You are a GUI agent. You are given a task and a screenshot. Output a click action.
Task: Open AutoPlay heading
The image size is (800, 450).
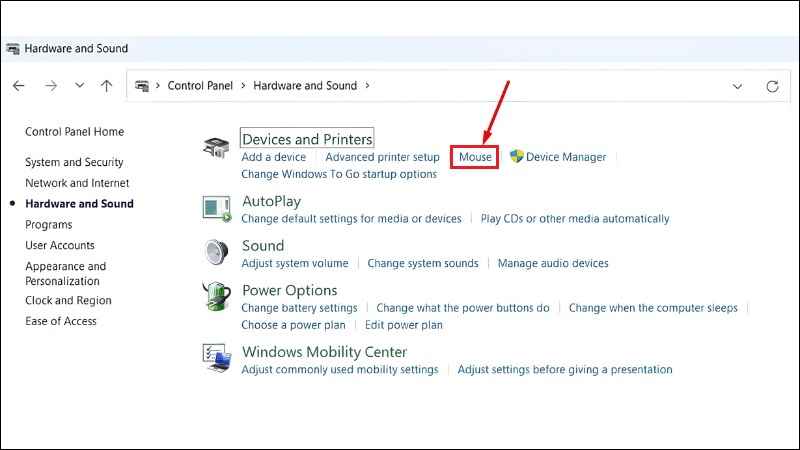point(271,202)
